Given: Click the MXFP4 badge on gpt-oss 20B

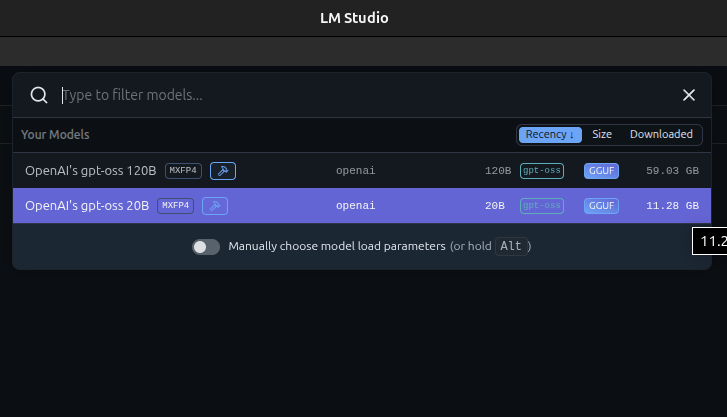Looking at the screenshot, I should point(175,206).
